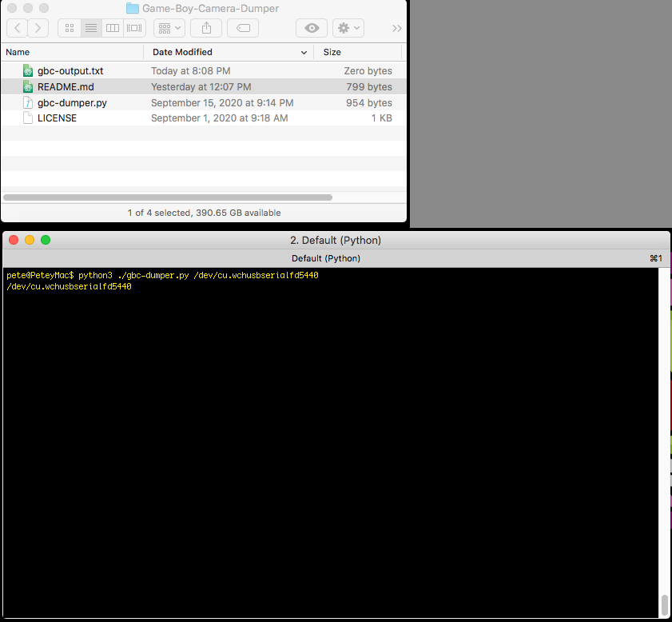Click the Share toolbar button
The height and width of the screenshot is (622, 672).
(x=207, y=28)
